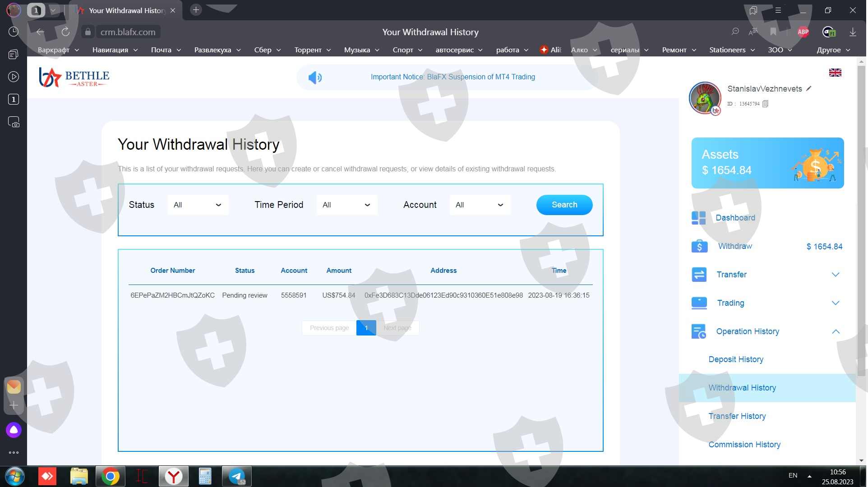The height and width of the screenshot is (487, 868).
Task: Click the browser downloads arrow icon
Action: 853,32
